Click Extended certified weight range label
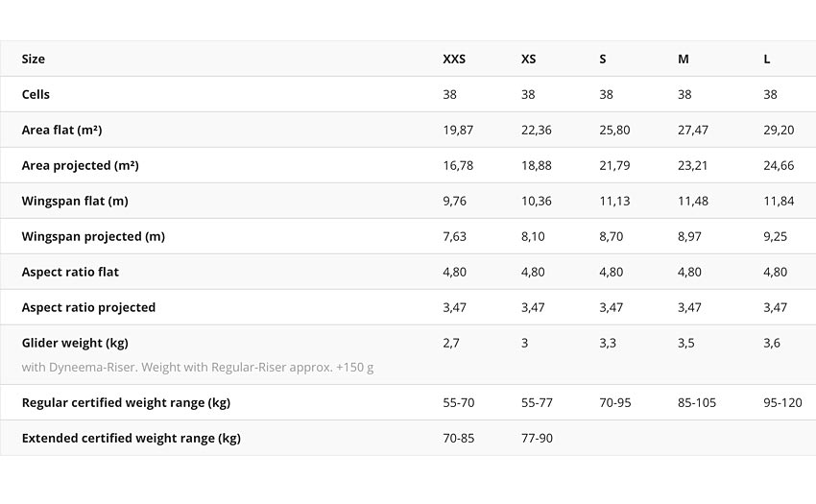 click(132, 438)
